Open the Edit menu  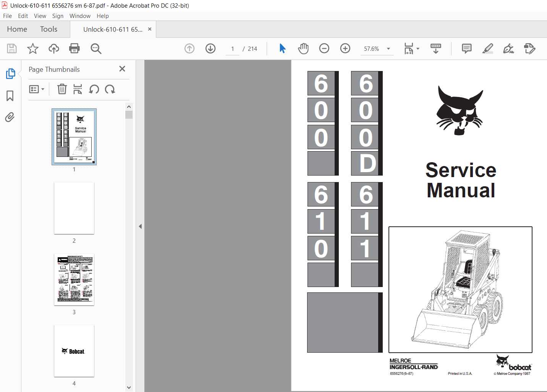[x=23, y=16]
